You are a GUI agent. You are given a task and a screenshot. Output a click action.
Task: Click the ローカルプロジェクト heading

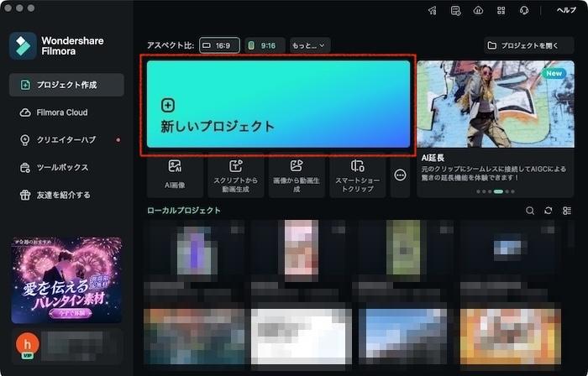click(184, 211)
